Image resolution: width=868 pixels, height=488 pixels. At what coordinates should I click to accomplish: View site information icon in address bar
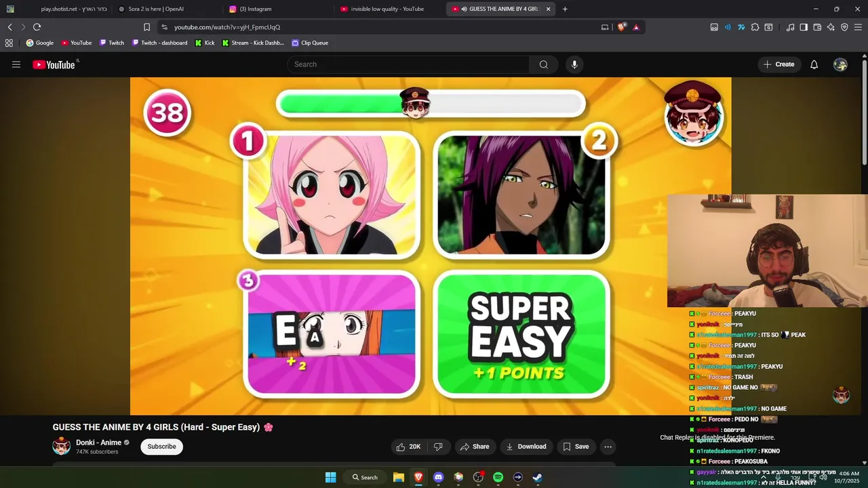click(164, 27)
